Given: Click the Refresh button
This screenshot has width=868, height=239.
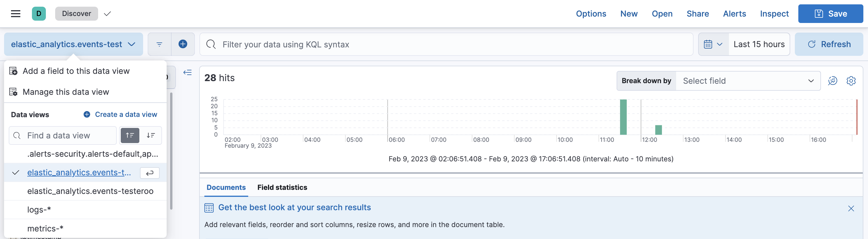Looking at the screenshot, I should [829, 44].
